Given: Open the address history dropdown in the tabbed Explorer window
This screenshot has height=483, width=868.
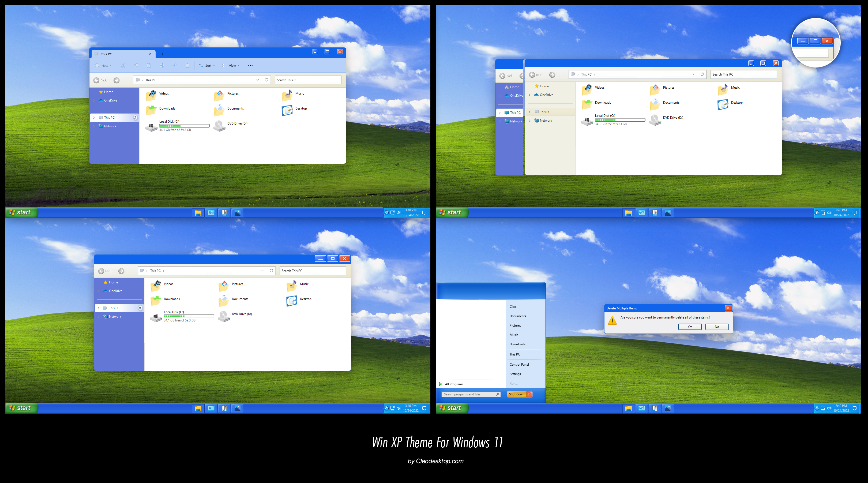Looking at the screenshot, I should 257,80.
